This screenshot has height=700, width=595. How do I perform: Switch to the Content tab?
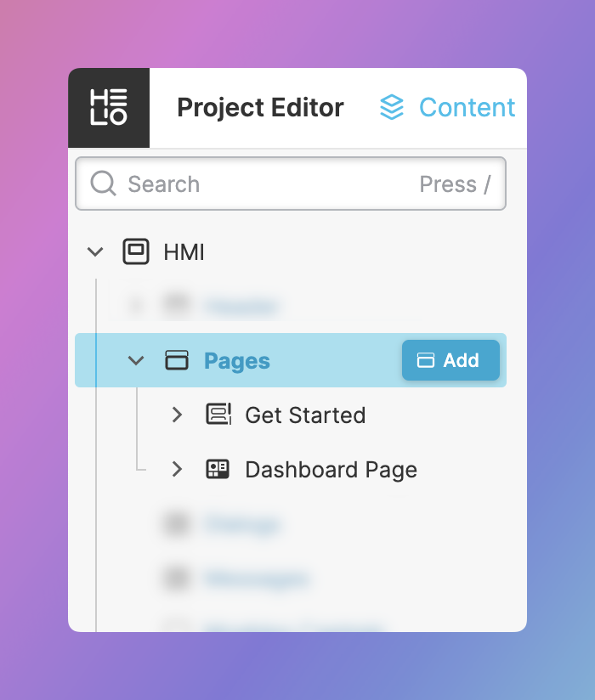point(467,108)
